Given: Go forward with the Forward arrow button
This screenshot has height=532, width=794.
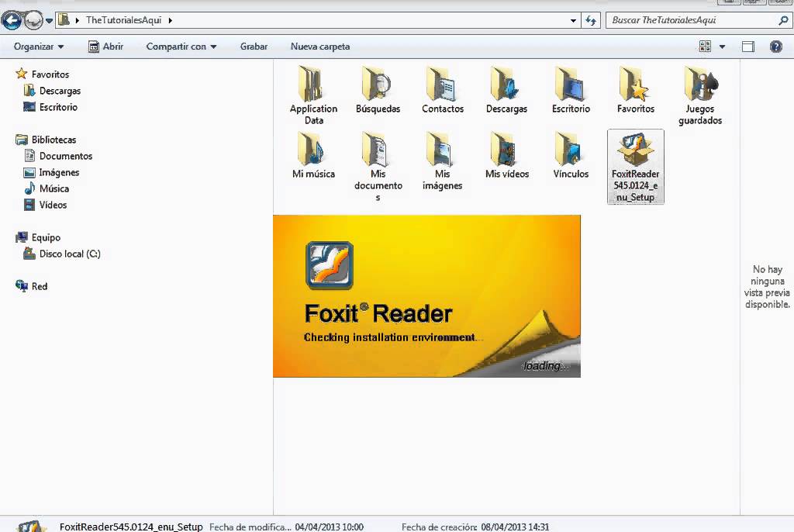Looking at the screenshot, I should point(33,20).
